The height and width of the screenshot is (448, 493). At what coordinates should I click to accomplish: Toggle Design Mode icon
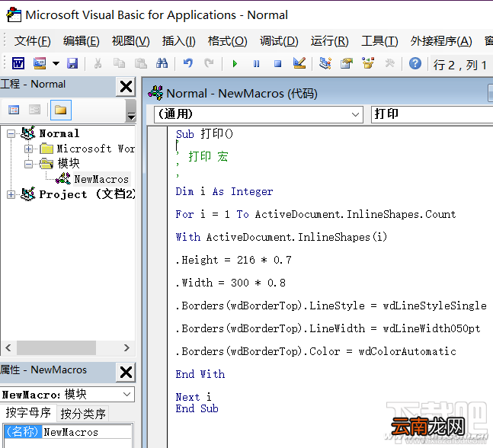pyautogui.click(x=299, y=63)
